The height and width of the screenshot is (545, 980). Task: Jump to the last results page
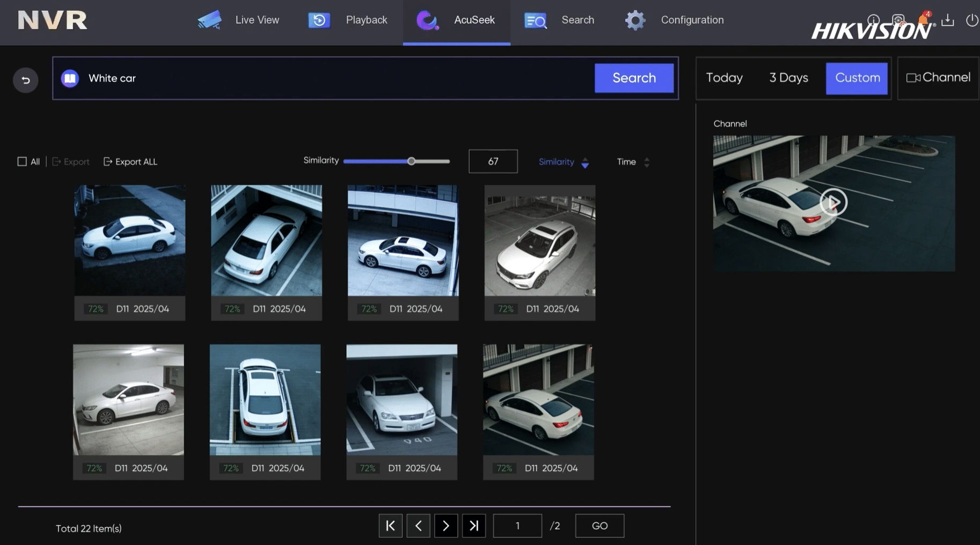[474, 526]
